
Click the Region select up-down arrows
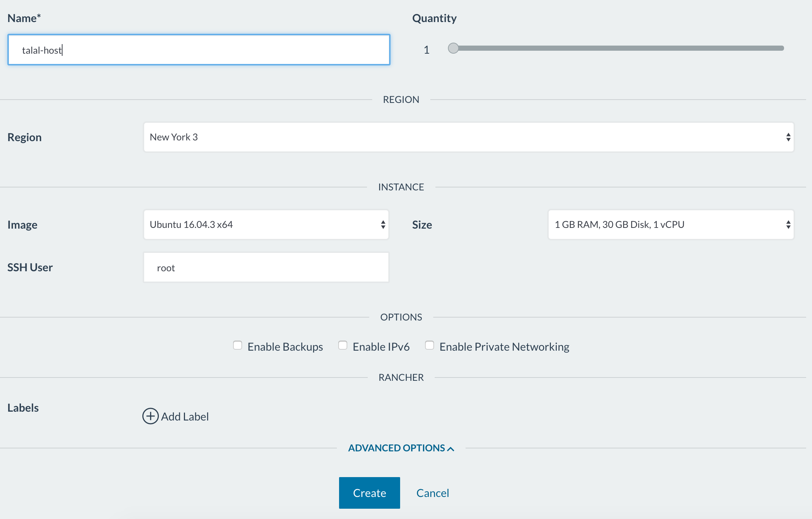click(788, 137)
